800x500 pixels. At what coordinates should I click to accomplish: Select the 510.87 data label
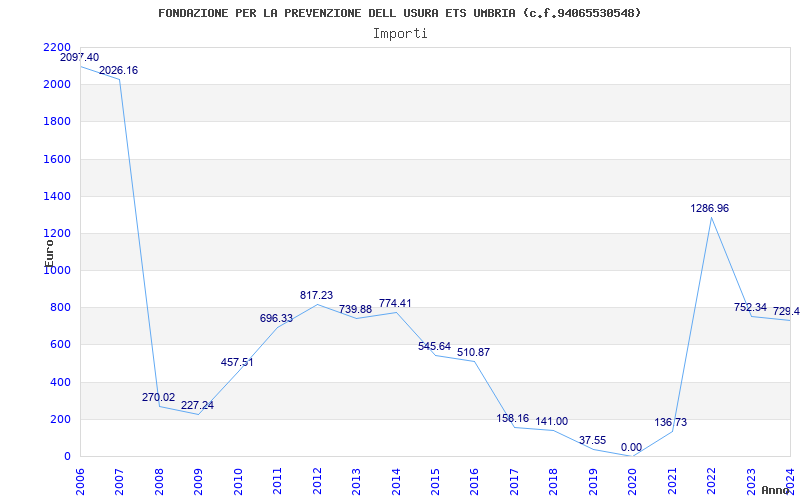473,353
